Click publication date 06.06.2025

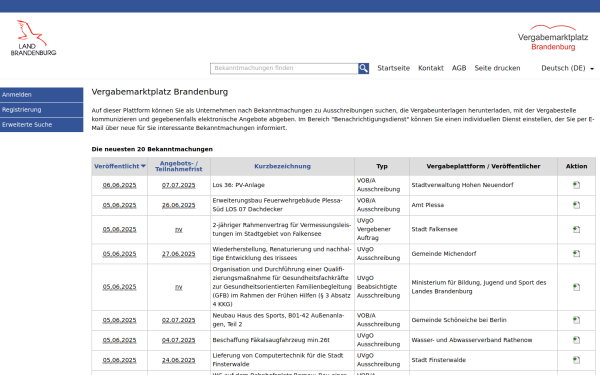tap(119, 185)
